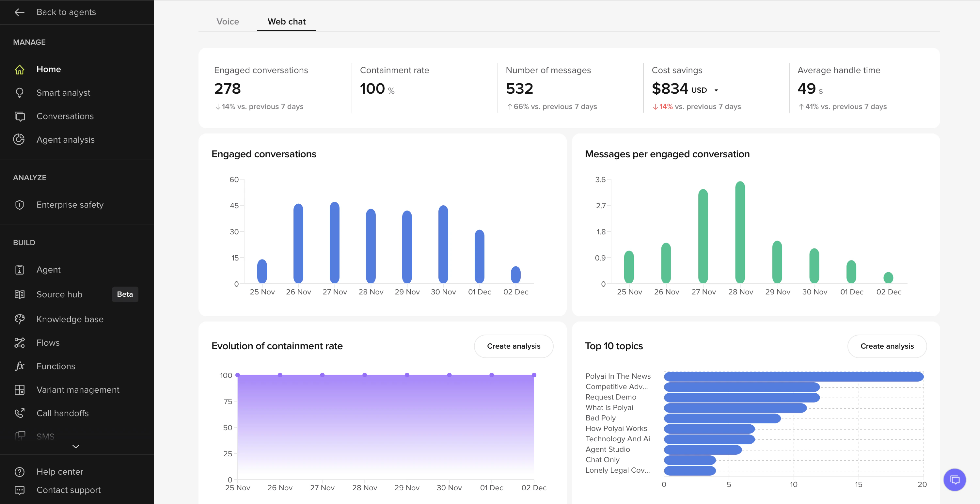Screen dimensions: 980x504
Task: Open Functions via the fx icon
Action: pos(19,366)
